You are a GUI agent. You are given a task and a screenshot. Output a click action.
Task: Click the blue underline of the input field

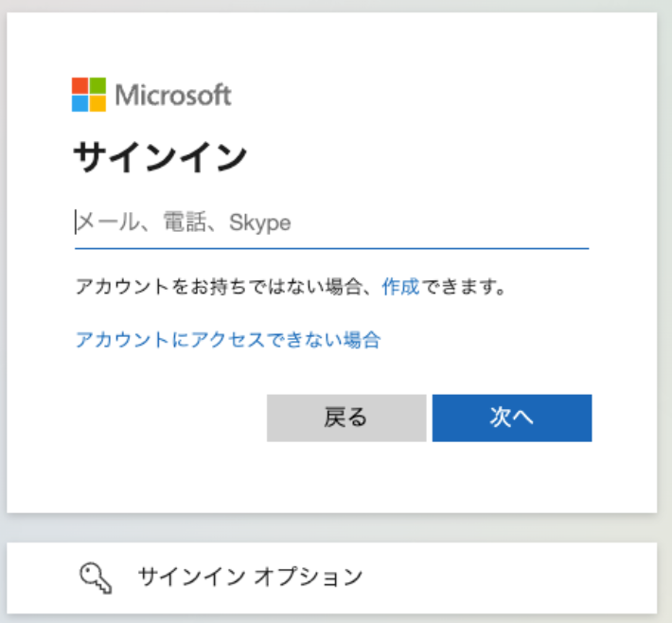(x=331, y=248)
